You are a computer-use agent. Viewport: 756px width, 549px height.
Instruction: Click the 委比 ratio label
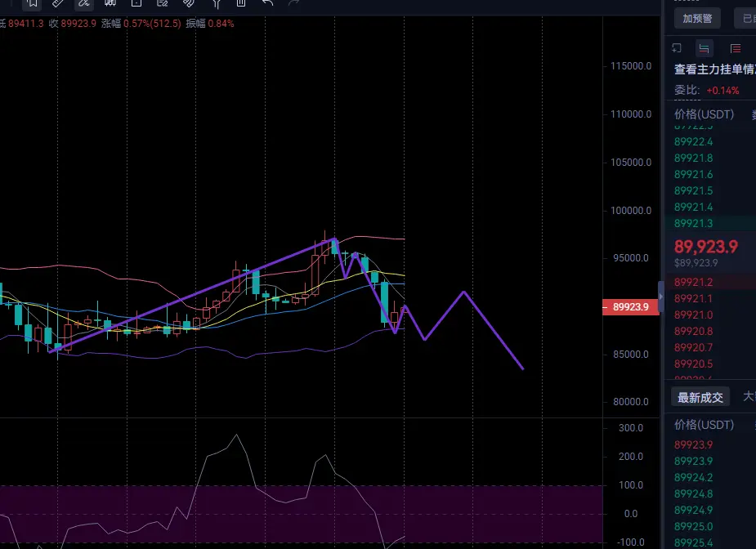tap(687, 90)
